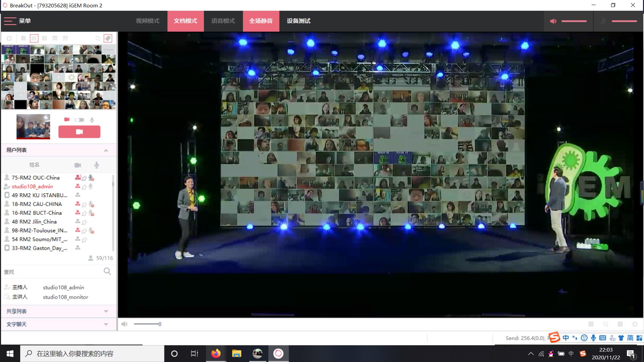Screen dimensions: 644x362
Task: Click the video panel settings gear icon
Action: [9, 38]
